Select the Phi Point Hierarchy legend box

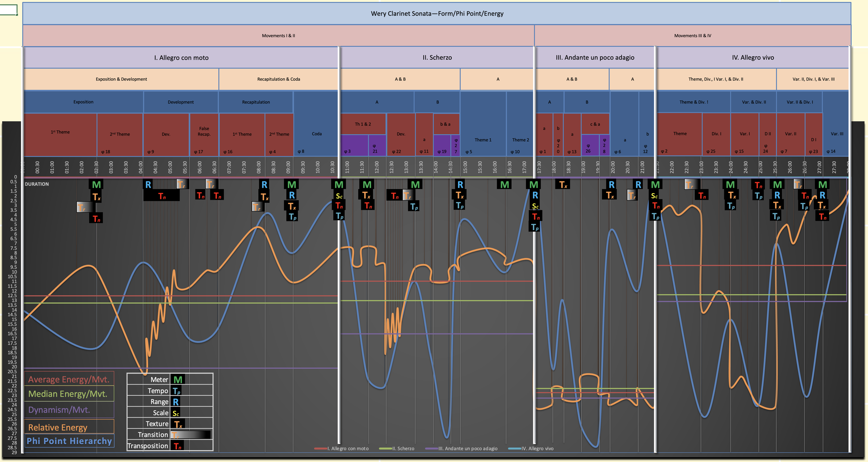click(69, 441)
